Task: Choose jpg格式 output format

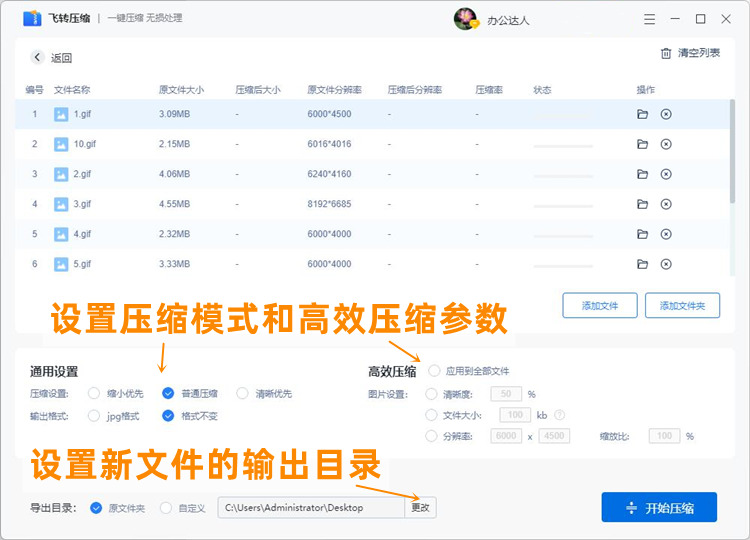Action: [x=94, y=416]
